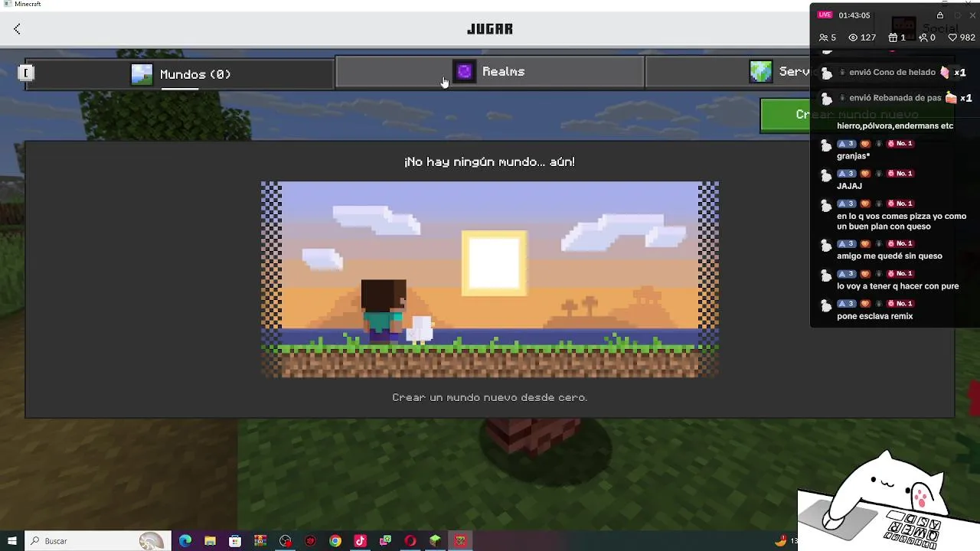Viewport: 980px width, 551px height.
Task: Open Microsoft Store from the taskbar
Action: 235,541
